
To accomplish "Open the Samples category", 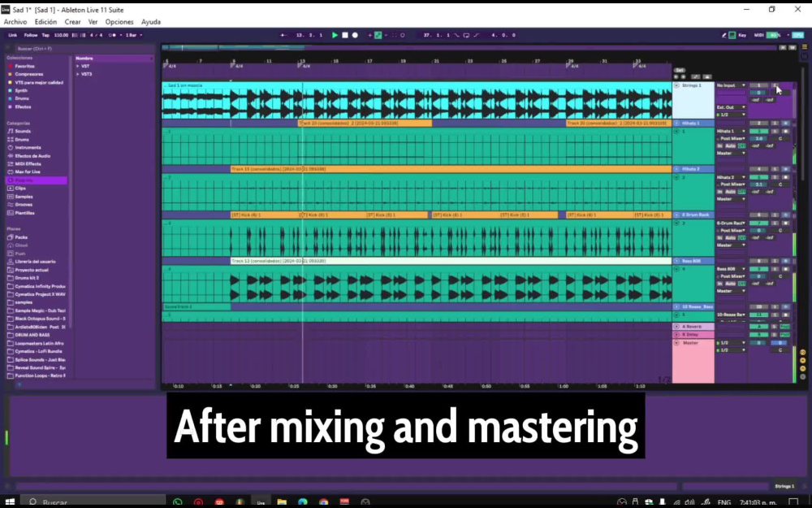I will pyautogui.click(x=24, y=197).
